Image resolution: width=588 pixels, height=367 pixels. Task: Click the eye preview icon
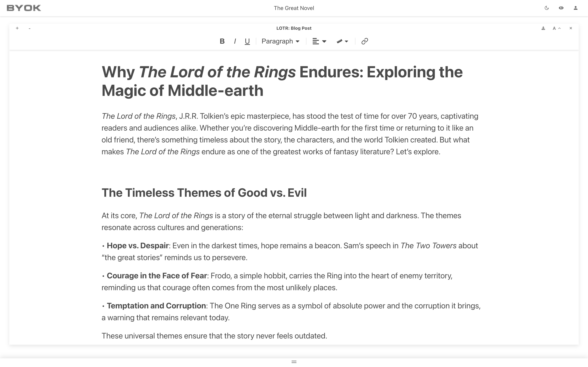[561, 8]
